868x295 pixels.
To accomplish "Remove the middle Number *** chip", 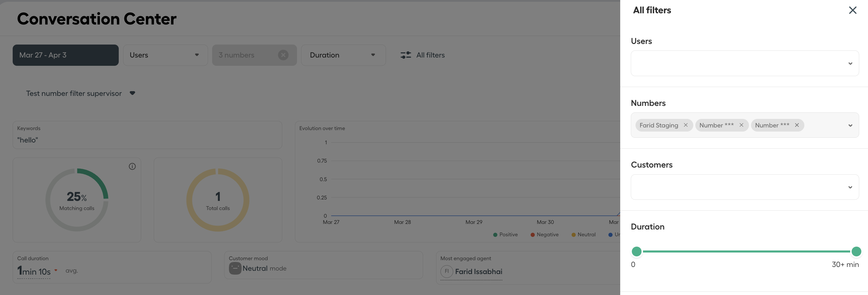I will 741,125.
